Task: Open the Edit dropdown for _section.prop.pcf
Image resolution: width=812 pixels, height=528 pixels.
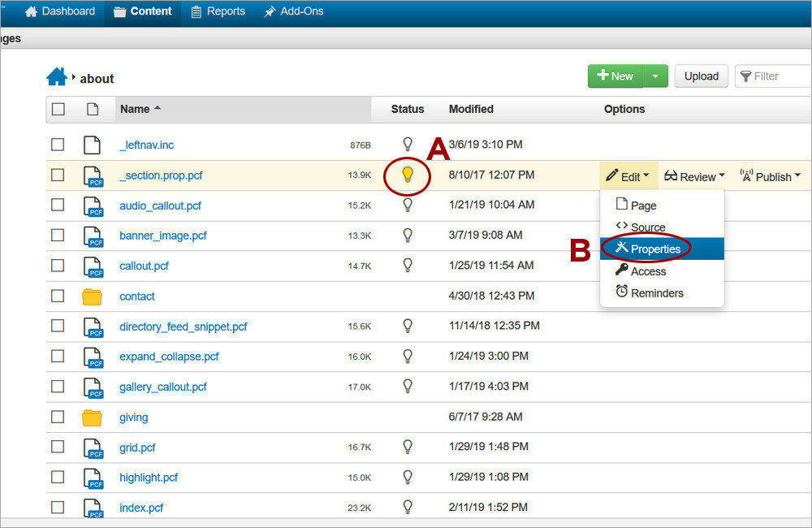Action: [628, 176]
